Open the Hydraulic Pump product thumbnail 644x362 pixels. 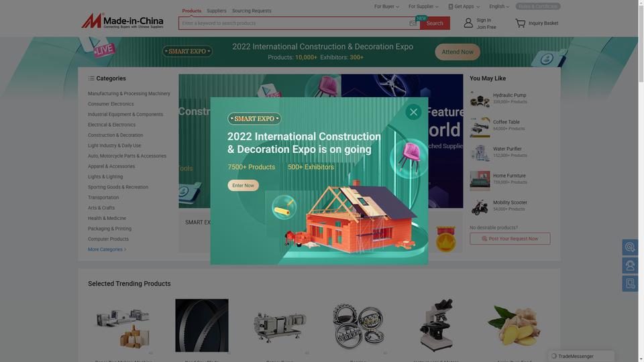(480, 99)
